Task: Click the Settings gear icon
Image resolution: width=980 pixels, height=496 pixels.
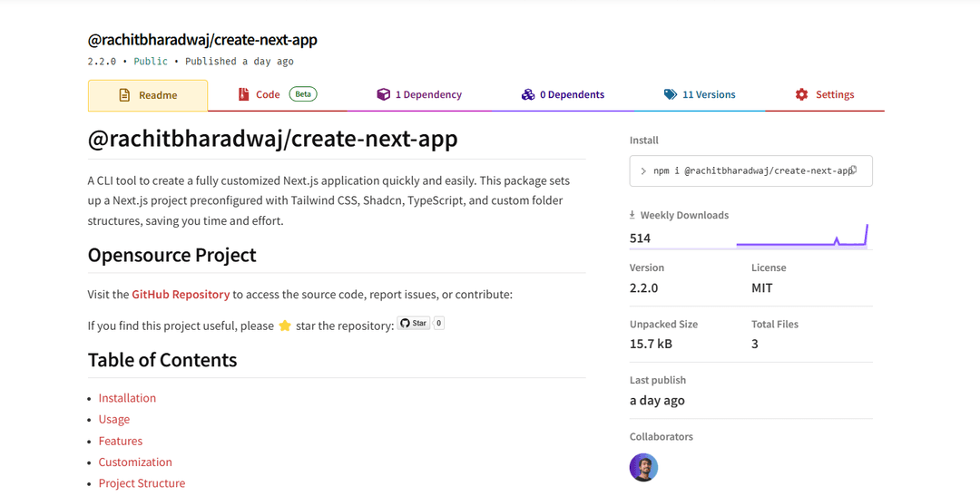Action: click(801, 94)
